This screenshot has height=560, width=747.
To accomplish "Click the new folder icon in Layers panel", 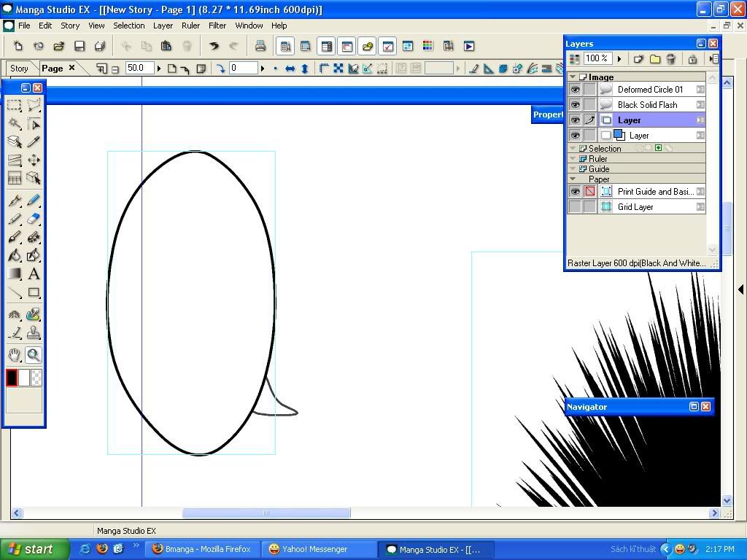I will (655, 58).
